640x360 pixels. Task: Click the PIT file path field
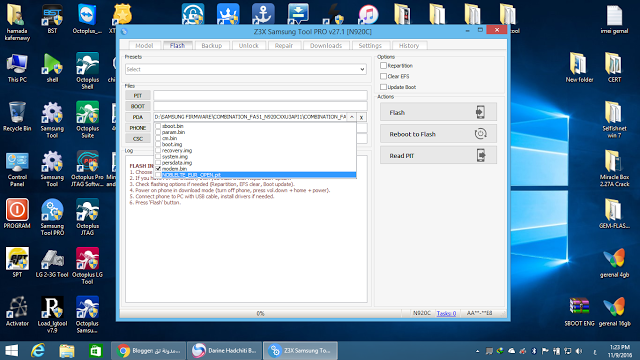point(260,96)
